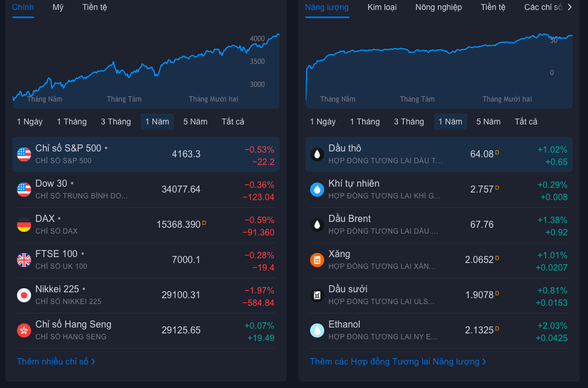
Task: Open the Xăng futures name
Action: 339,254
